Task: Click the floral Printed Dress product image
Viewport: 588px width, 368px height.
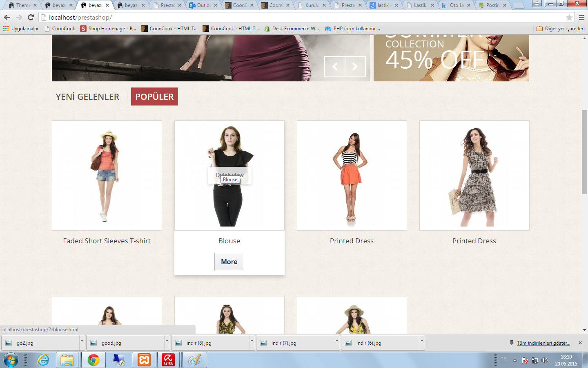Action: tap(474, 175)
